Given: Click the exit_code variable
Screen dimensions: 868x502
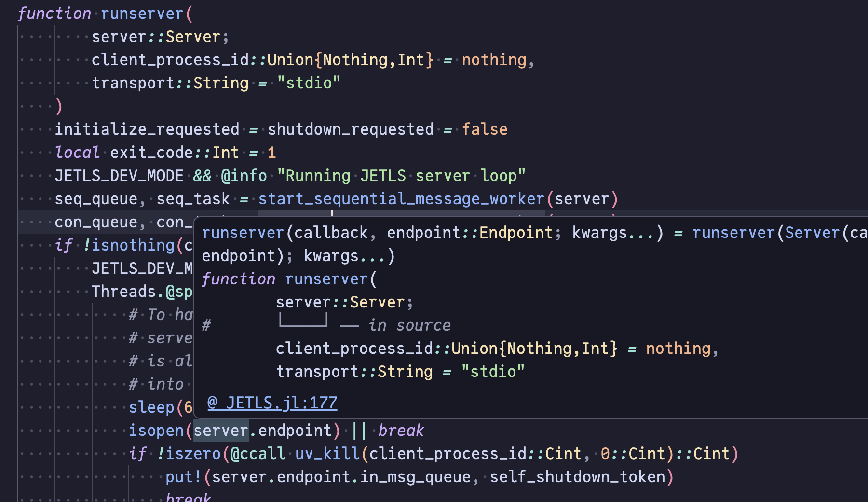Looking at the screenshot, I should tap(152, 153).
